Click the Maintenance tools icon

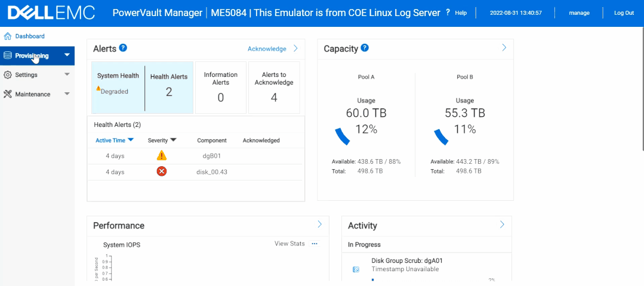pyautogui.click(x=7, y=94)
